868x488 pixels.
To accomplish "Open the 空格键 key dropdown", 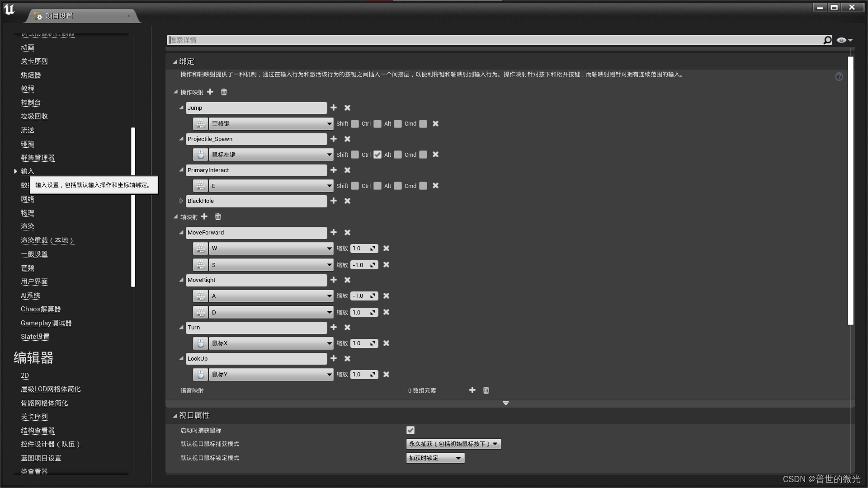I will (271, 124).
